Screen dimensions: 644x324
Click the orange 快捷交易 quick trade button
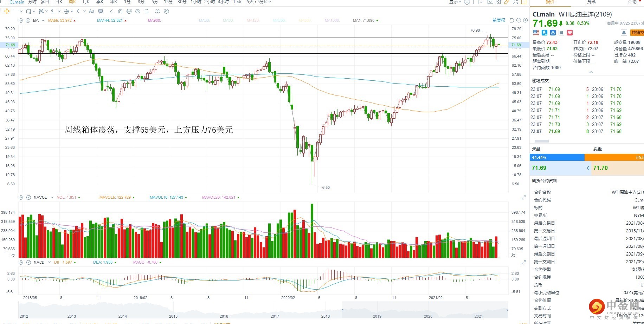637,33
